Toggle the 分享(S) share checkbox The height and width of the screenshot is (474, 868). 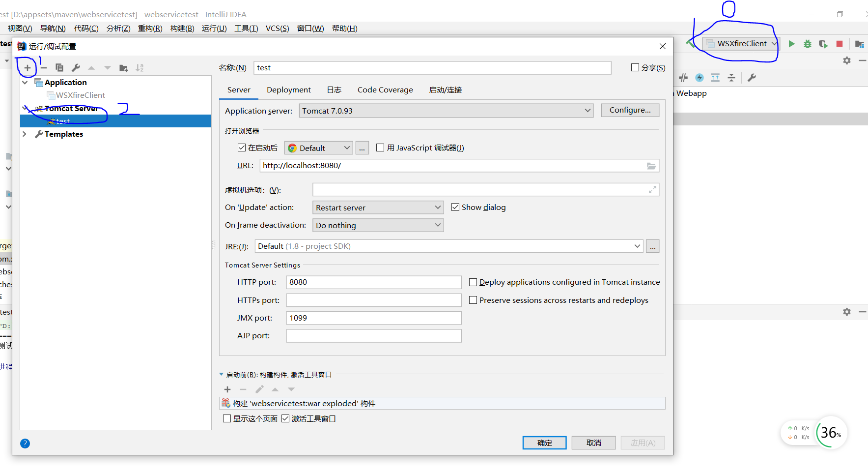(635, 67)
